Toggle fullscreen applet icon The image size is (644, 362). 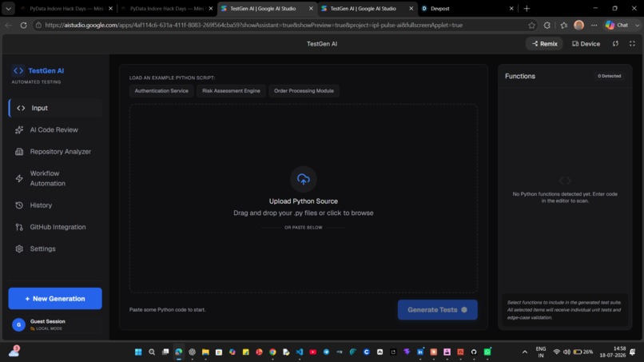click(x=632, y=44)
